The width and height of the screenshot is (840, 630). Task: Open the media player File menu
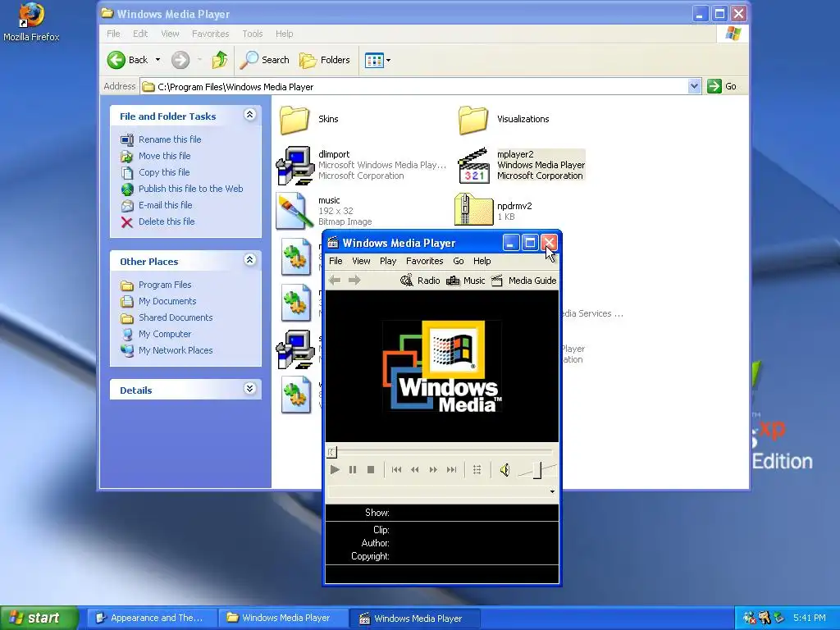point(336,261)
